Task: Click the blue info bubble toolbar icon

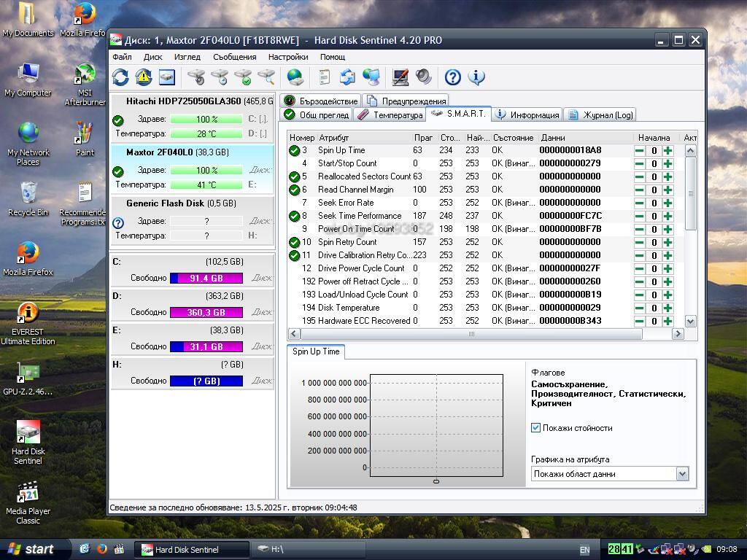Action: coord(476,77)
